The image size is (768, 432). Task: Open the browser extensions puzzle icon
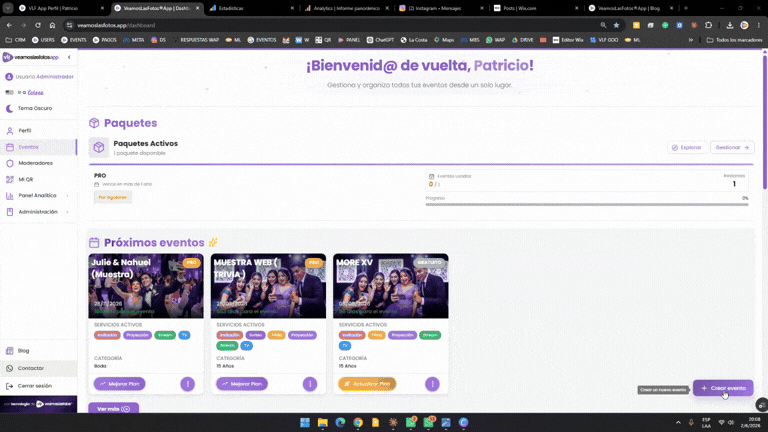[708, 25]
